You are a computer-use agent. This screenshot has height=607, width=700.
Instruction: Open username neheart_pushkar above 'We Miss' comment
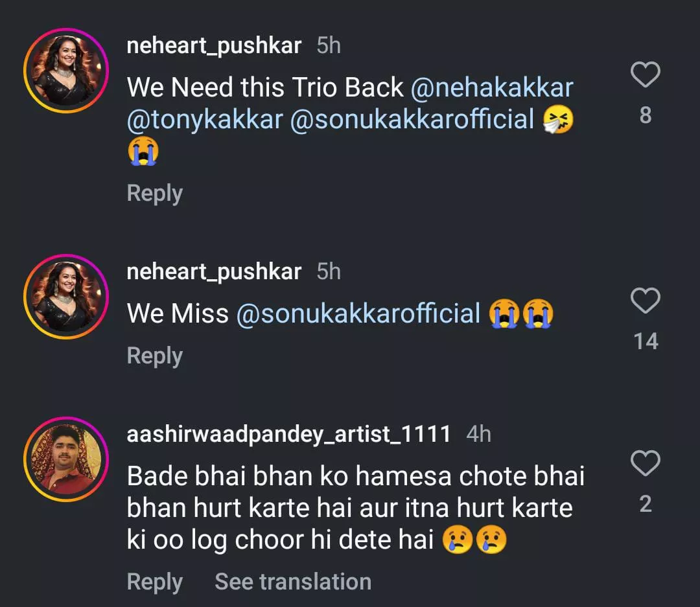[214, 271]
